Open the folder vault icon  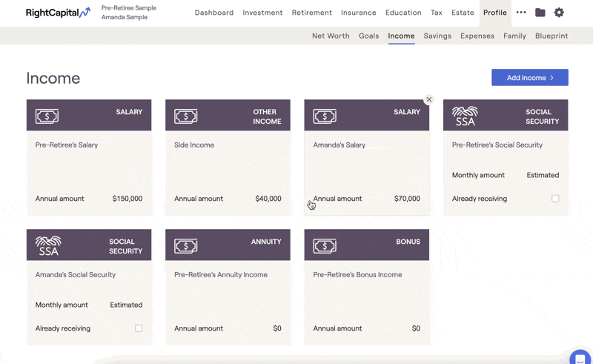coord(540,13)
